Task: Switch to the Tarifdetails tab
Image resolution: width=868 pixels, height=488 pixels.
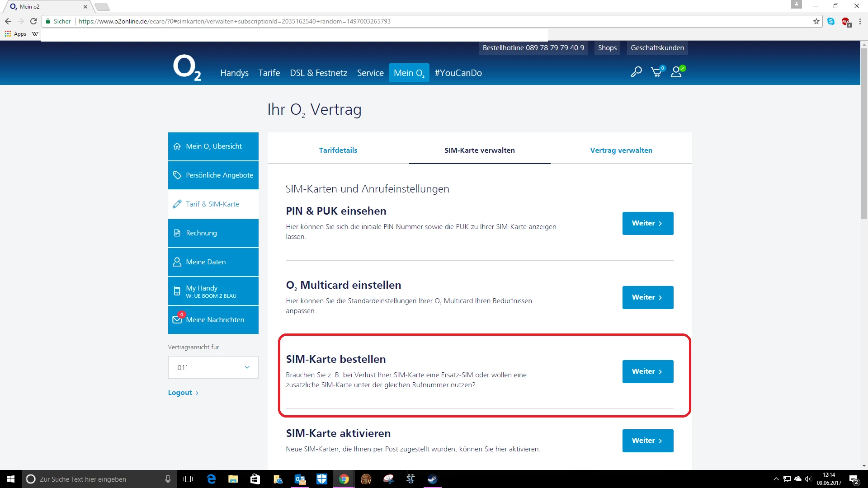Action: [338, 150]
